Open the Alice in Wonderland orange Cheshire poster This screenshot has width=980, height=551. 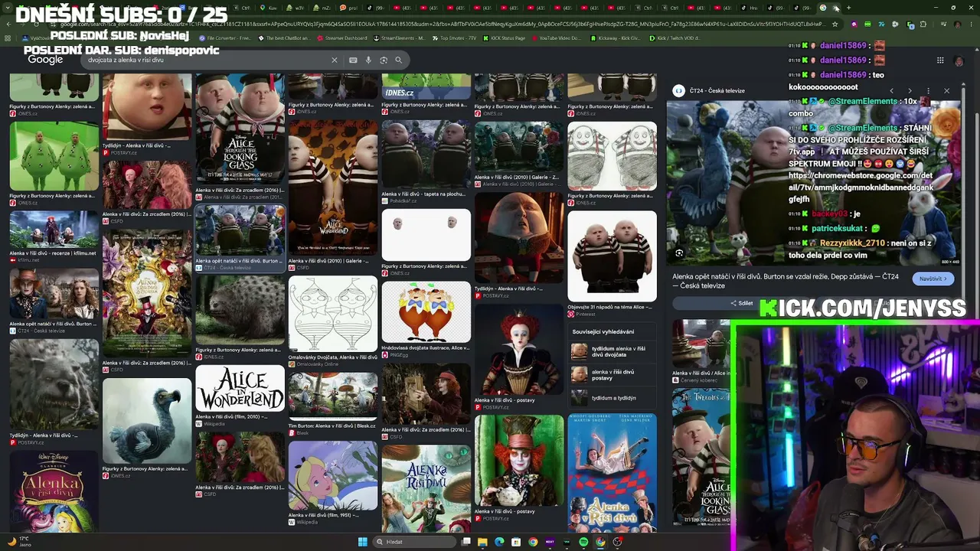[333, 189]
